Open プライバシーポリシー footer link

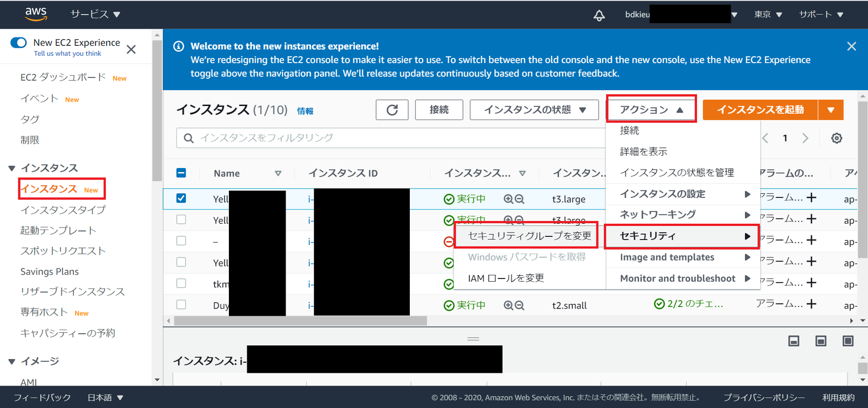tap(764, 397)
